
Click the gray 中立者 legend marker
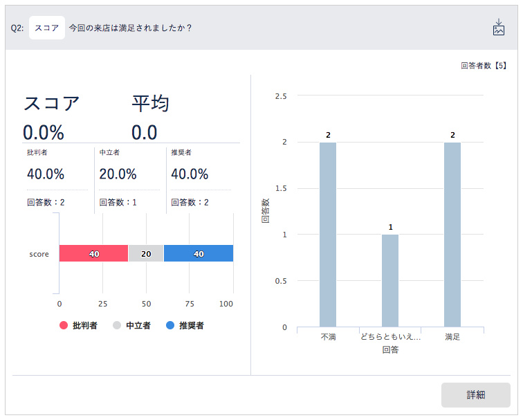pos(117,325)
